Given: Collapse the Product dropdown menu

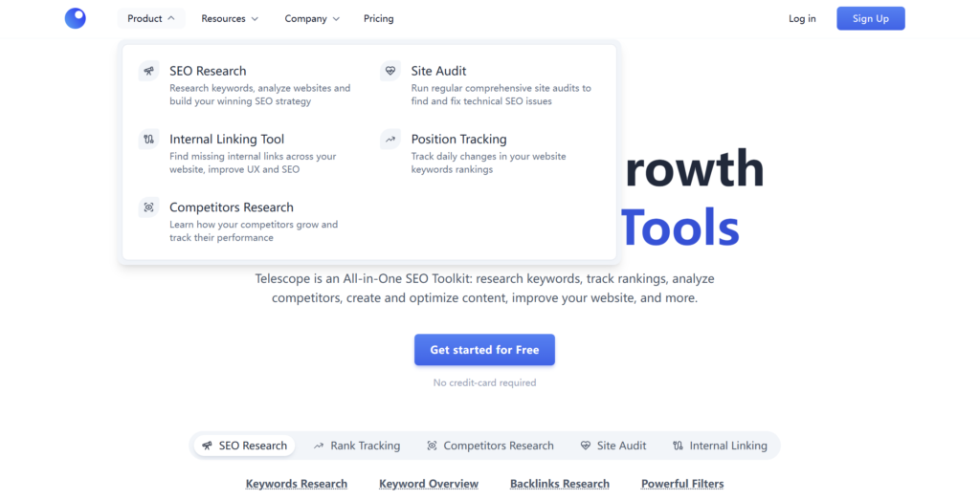Looking at the screenshot, I should (x=151, y=19).
